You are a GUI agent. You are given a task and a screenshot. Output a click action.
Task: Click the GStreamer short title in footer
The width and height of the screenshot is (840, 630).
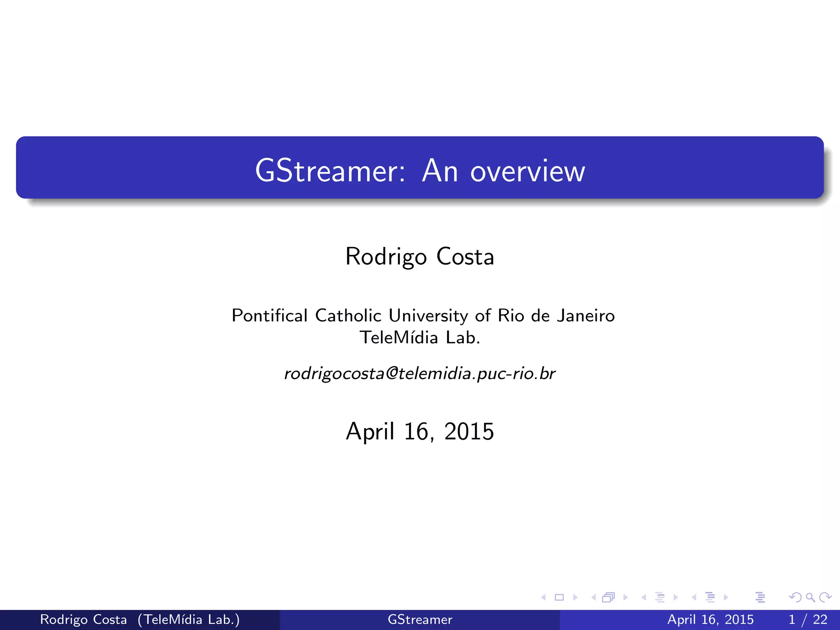420,619
